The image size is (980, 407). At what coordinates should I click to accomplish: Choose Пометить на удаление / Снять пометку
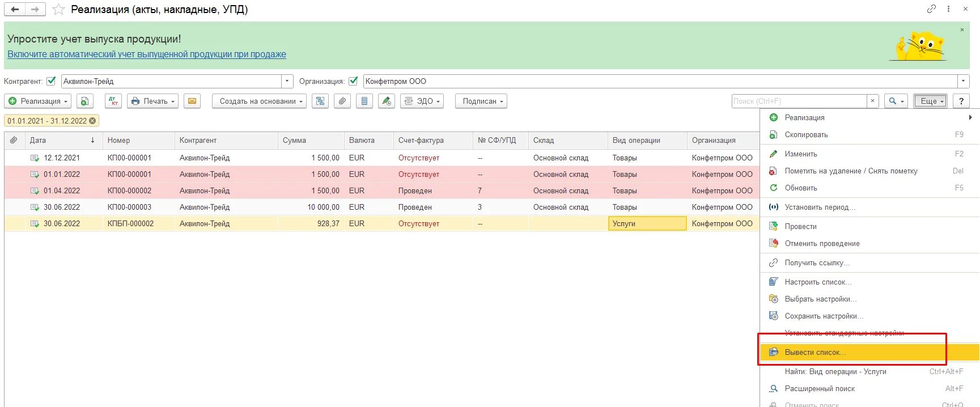[x=869, y=171]
